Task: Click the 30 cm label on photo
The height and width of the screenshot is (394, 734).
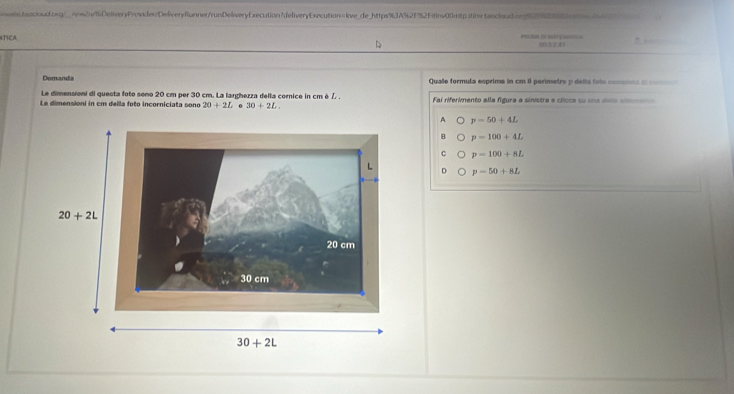Action: click(x=255, y=279)
